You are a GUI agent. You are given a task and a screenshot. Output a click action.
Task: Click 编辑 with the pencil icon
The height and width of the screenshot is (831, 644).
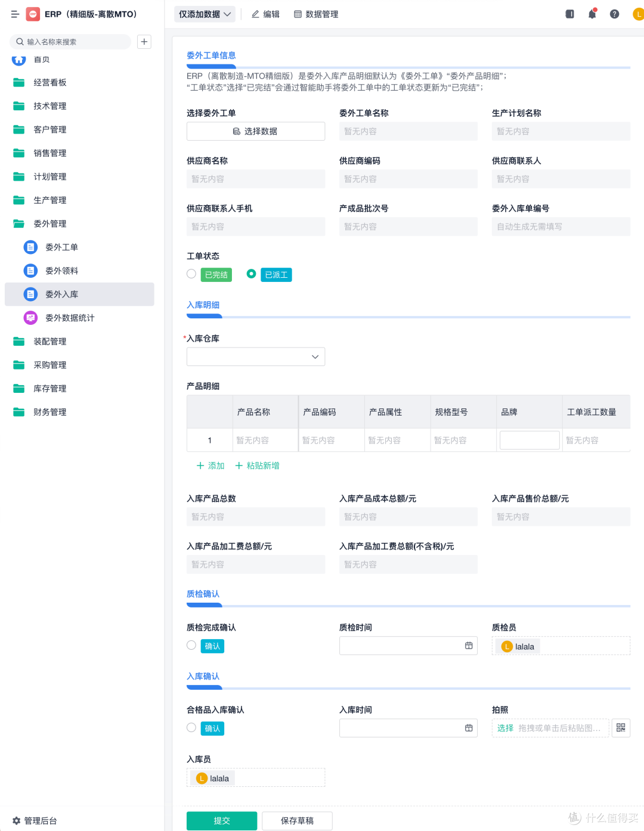click(x=265, y=14)
